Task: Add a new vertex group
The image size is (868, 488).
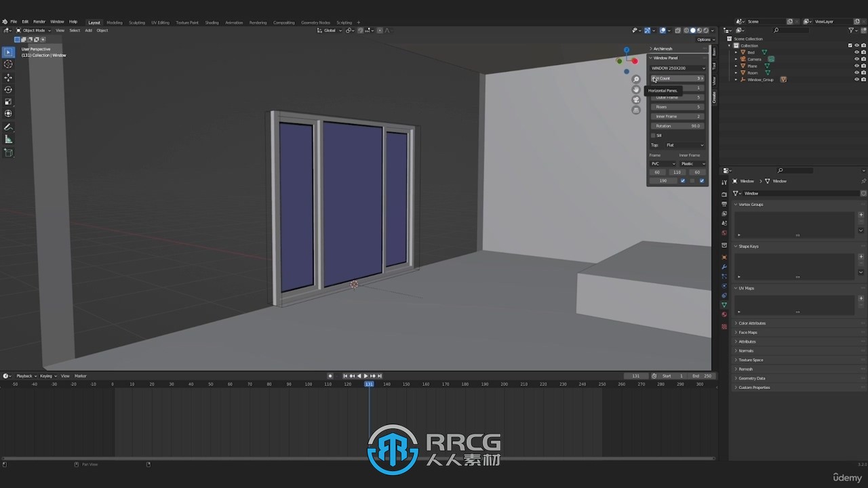Action: (861, 215)
